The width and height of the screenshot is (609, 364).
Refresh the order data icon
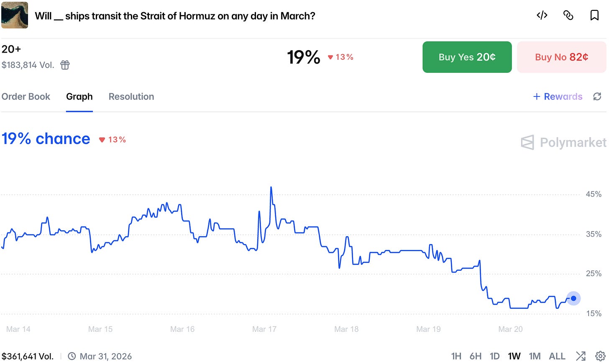tap(597, 97)
